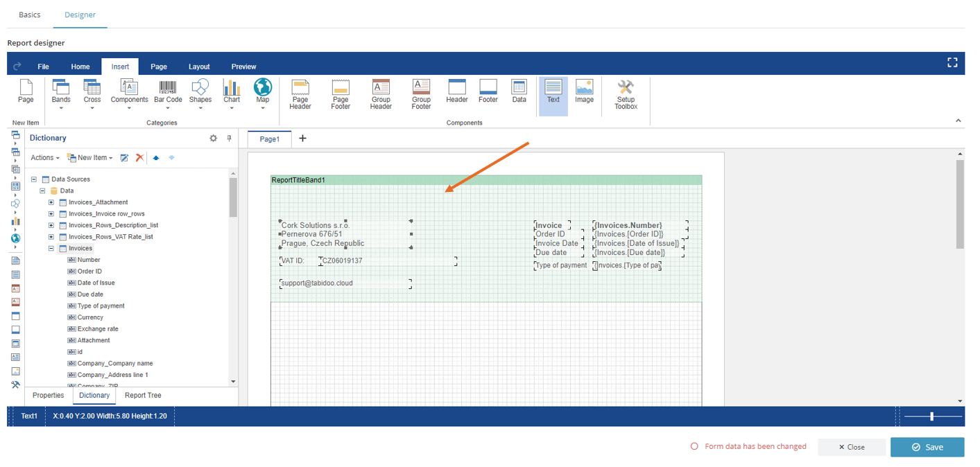Image resolution: width=980 pixels, height=467 pixels.
Task: Insert a Page Footer band from ribbon
Action: 341,95
